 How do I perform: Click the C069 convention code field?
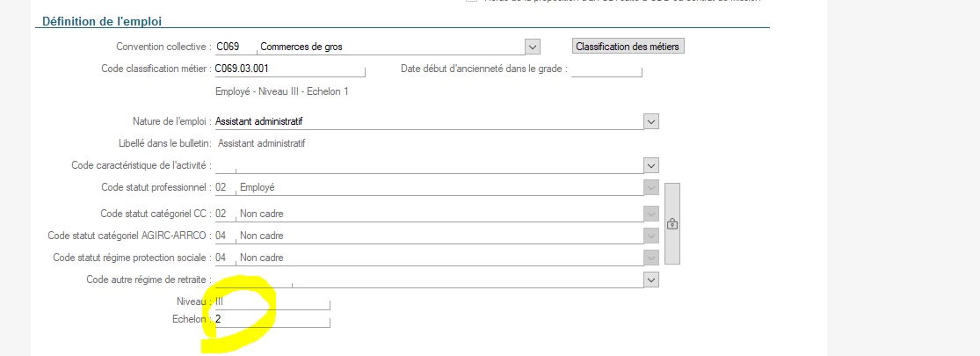(x=233, y=47)
